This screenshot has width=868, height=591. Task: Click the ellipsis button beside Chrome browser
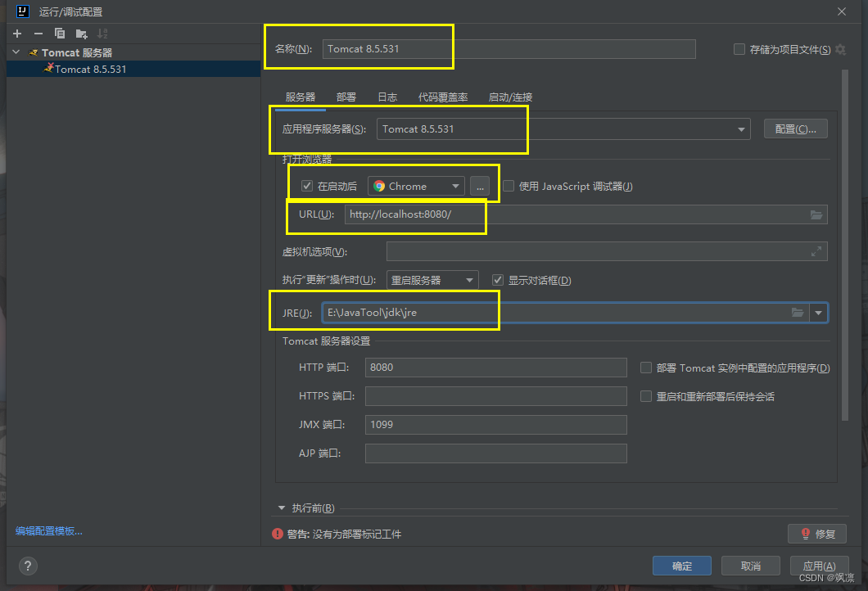(480, 187)
